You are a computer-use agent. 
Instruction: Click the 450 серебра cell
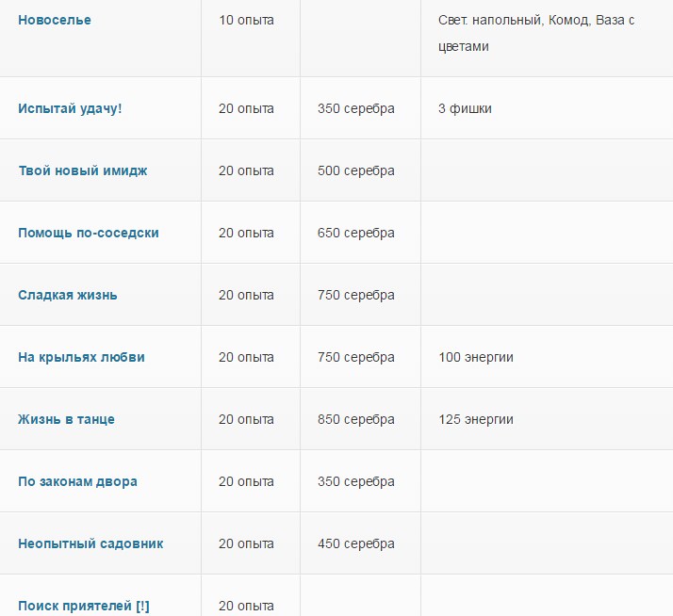point(356,543)
